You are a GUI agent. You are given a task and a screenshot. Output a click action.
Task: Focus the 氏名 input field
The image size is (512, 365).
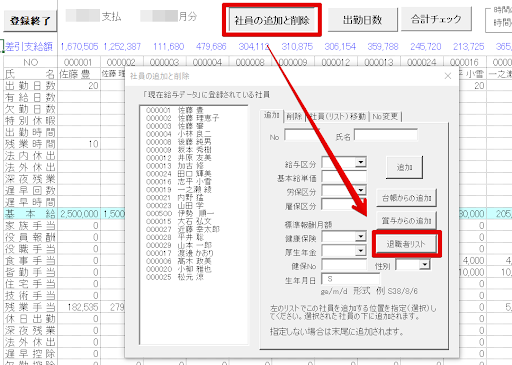(386, 135)
